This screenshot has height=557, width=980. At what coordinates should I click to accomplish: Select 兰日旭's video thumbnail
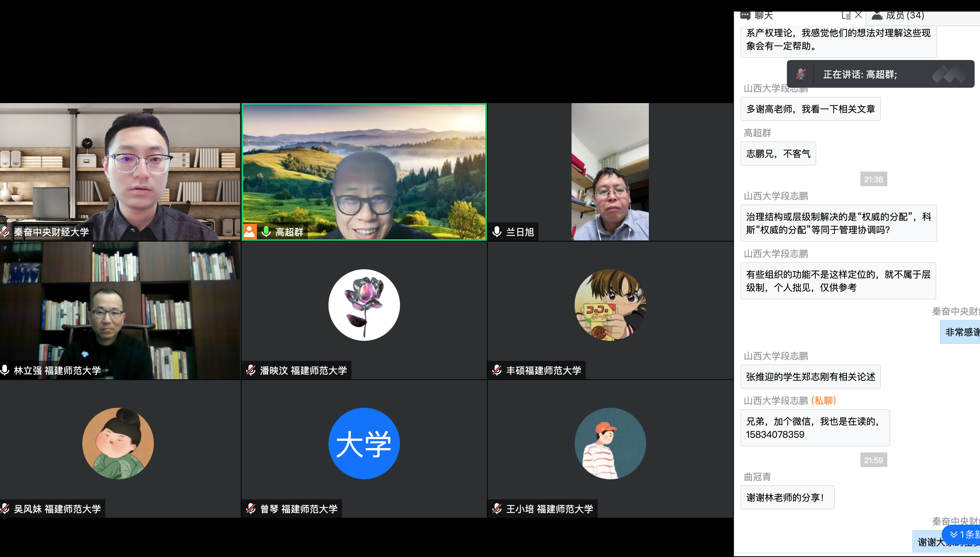(610, 172)
